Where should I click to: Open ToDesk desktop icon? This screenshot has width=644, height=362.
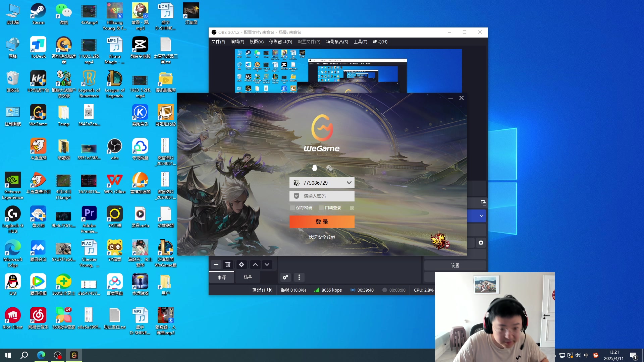point(38,48)
